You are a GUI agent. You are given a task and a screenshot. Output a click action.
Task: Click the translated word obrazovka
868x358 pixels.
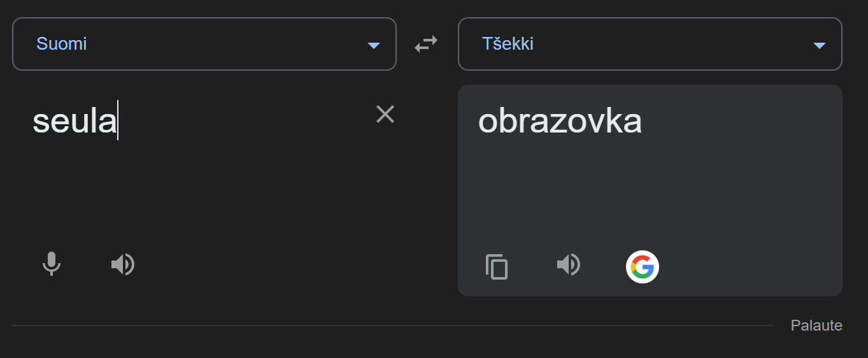pos(560,121)
